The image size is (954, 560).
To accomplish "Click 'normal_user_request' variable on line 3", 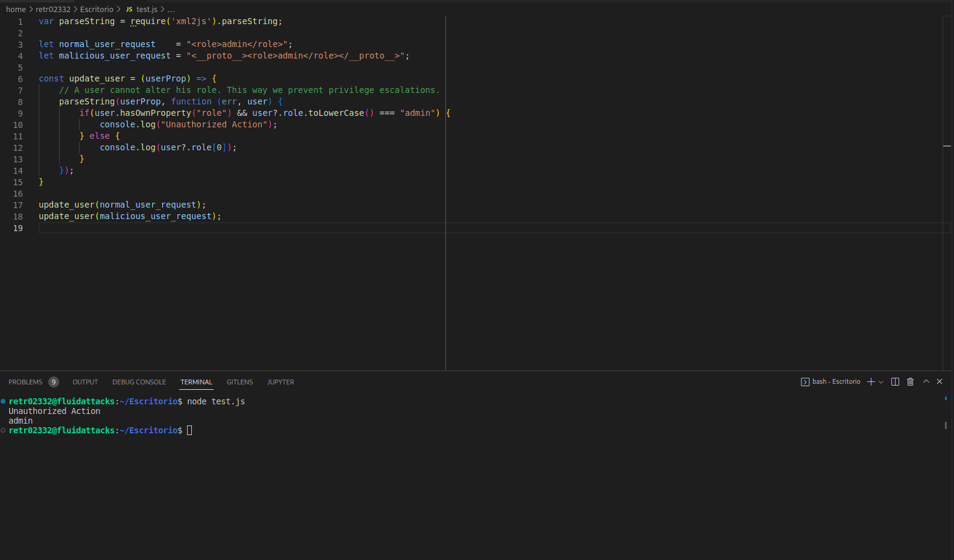I will [107, 44].
